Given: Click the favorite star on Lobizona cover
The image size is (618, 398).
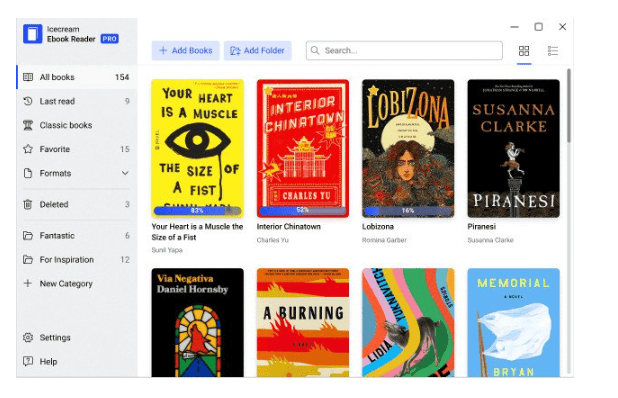Looking at the screenshot, I should pos(373,91).
